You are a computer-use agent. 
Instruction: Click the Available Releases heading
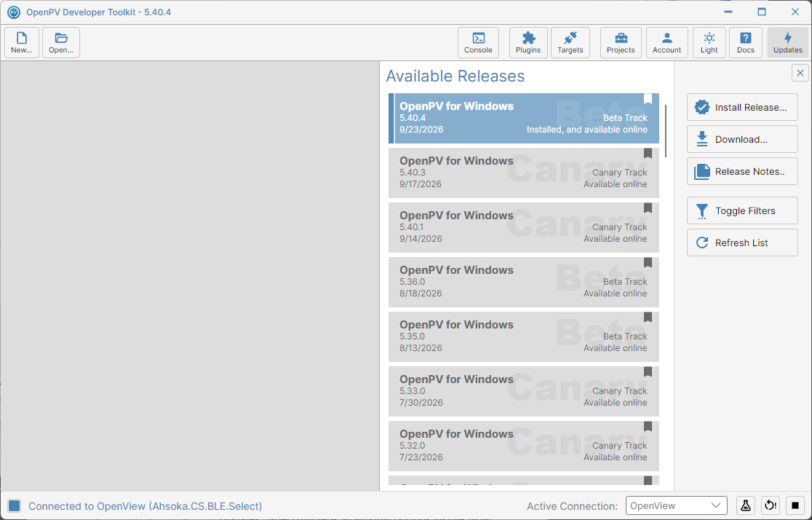[455, 76]
